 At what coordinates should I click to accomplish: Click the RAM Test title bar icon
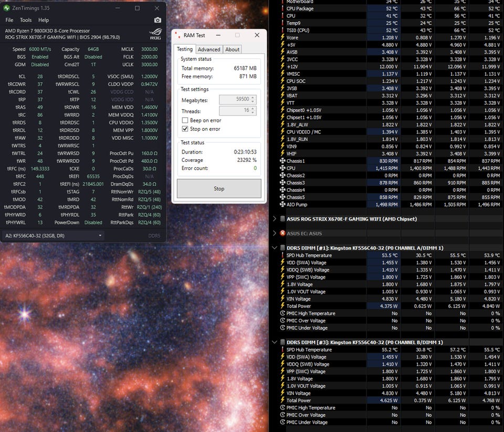point(177,35)
